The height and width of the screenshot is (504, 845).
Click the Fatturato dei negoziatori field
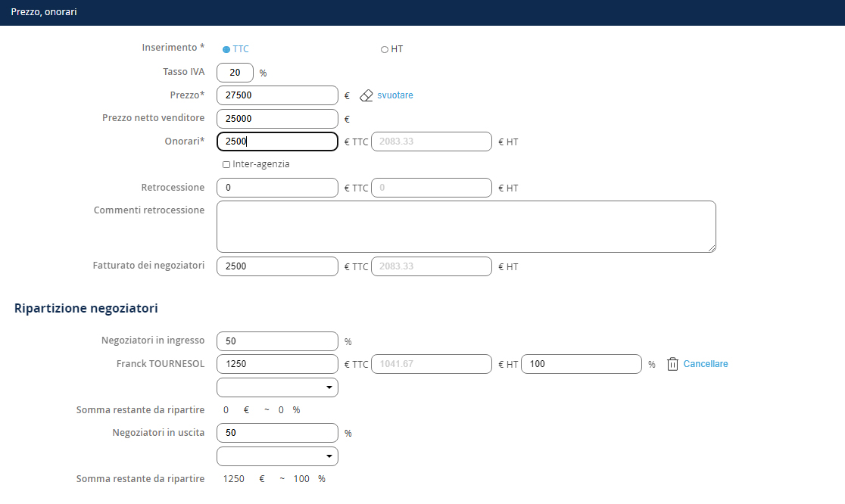pos(277,266)
